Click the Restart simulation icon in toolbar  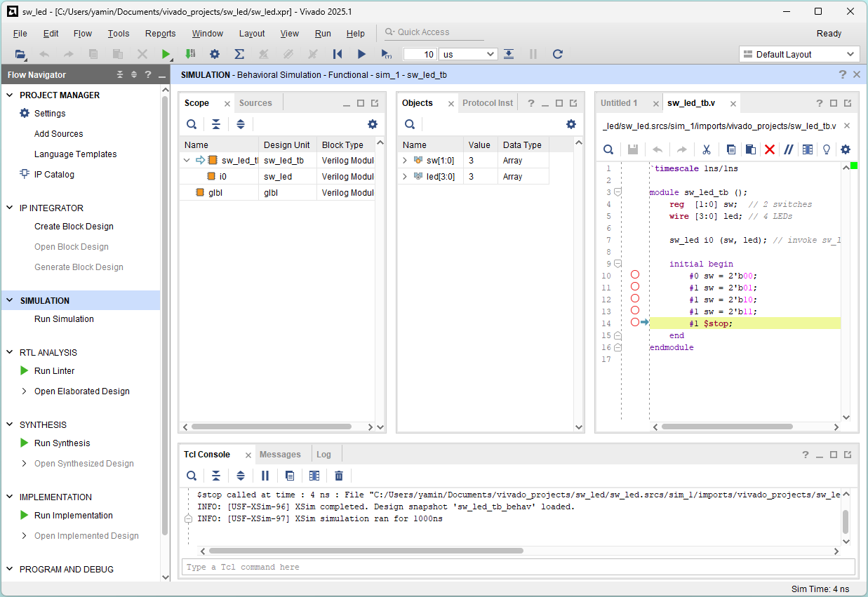pos(338,54)
